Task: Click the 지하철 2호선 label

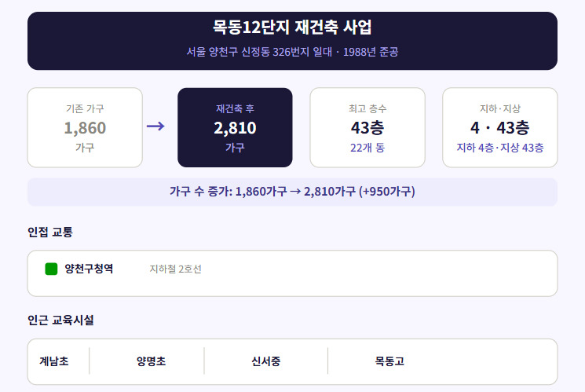Action: click(175, 269)
